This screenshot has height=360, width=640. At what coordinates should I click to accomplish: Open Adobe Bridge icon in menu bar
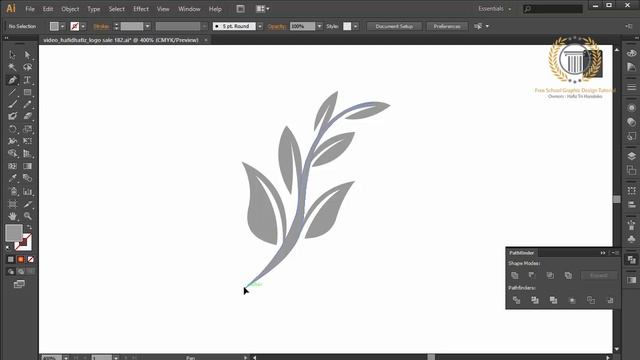(240, 9)
